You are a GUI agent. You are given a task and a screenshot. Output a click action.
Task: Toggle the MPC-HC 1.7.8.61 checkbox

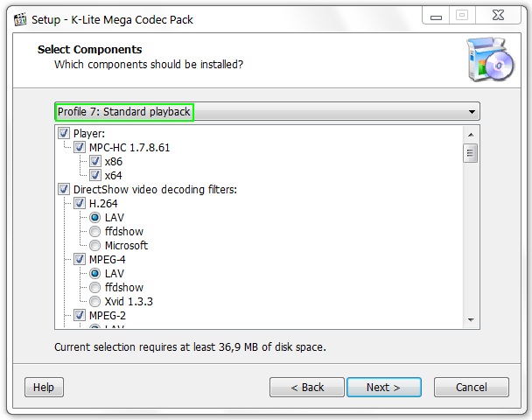[80, 147]
